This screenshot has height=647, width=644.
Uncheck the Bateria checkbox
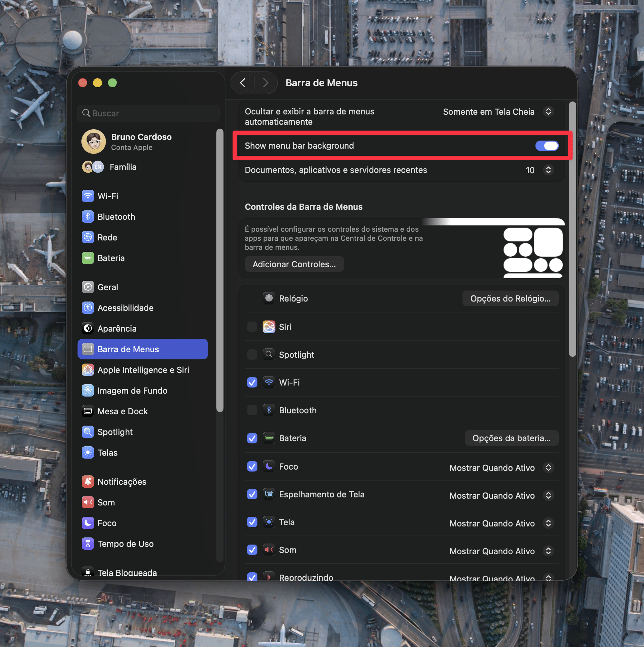pos(252,438)
